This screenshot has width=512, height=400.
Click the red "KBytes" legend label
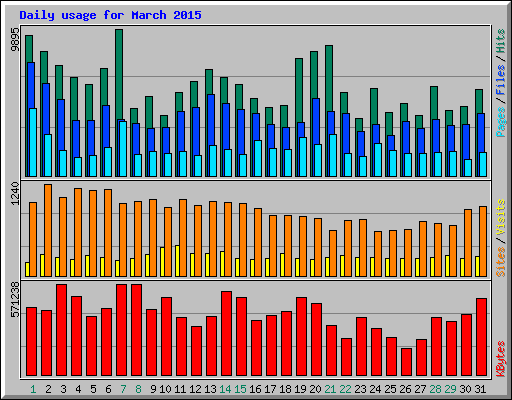coord(501,359)
